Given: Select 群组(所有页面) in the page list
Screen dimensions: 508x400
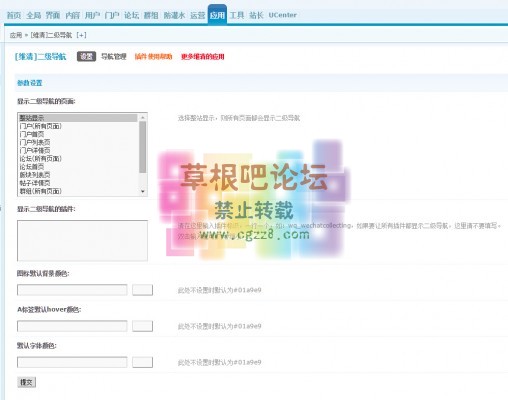Looking at the screenshot, I should (78, 191).
